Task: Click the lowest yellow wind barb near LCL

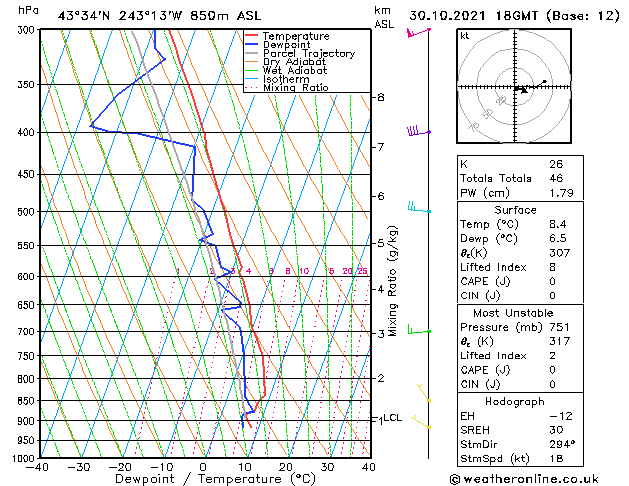Action: click(421, 422)
